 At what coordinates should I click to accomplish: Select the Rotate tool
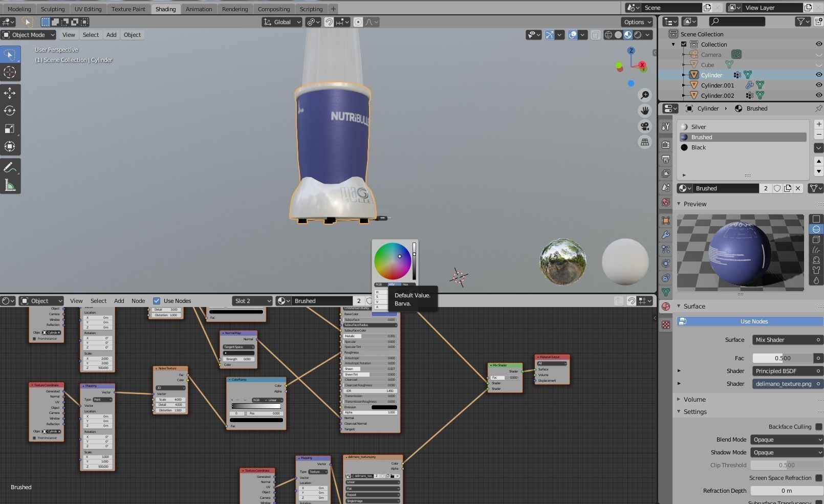(x=10, y=111)
